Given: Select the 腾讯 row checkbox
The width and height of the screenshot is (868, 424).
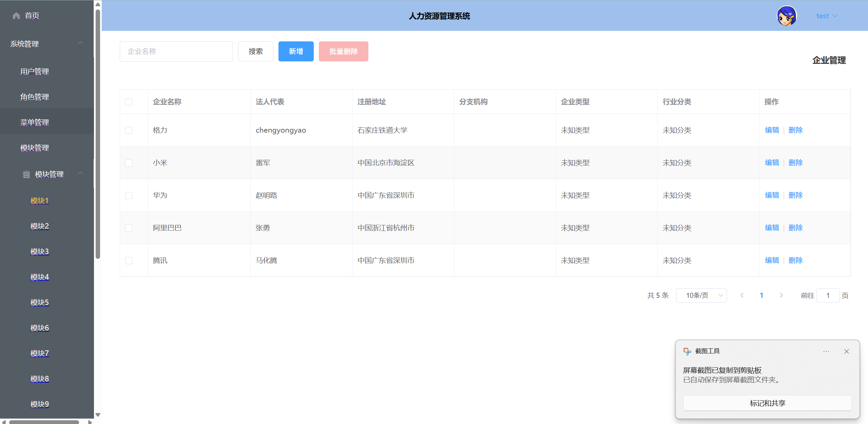Looking at the screenshot, I should (x=129, y=261).
